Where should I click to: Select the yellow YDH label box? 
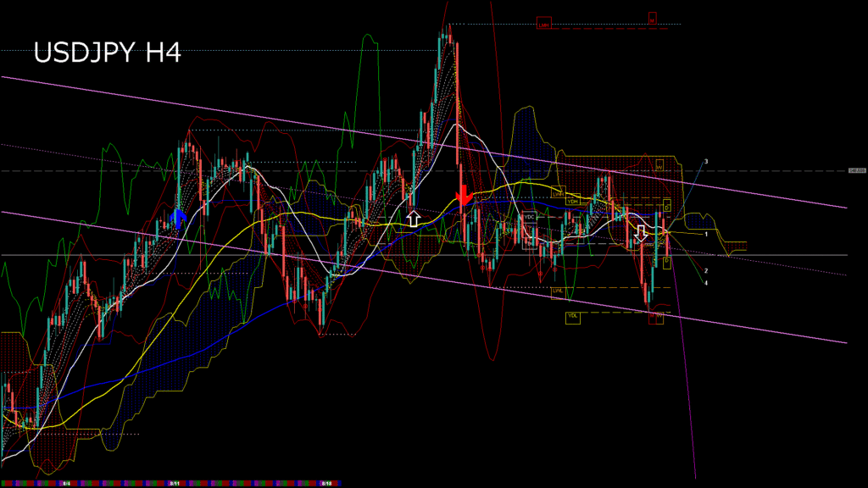tap(573, 202)
